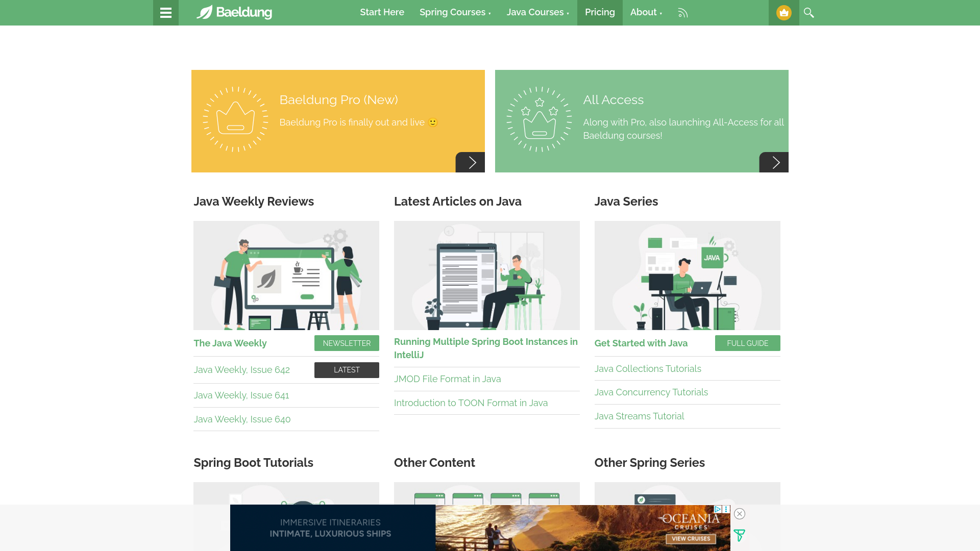Open ad options menu dots
The image size is (980, 551).
click(x=726, y=509)
